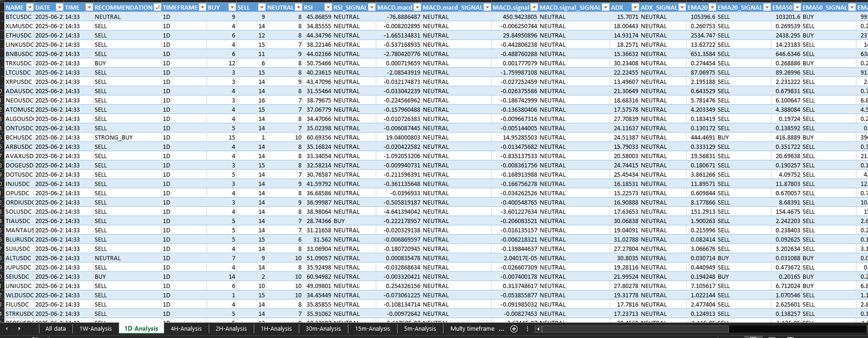Open the RSI_SIGNAL filter dropdown
This screenshot has width=868, height=338.
pyautogui.click(x=372, y=8)
